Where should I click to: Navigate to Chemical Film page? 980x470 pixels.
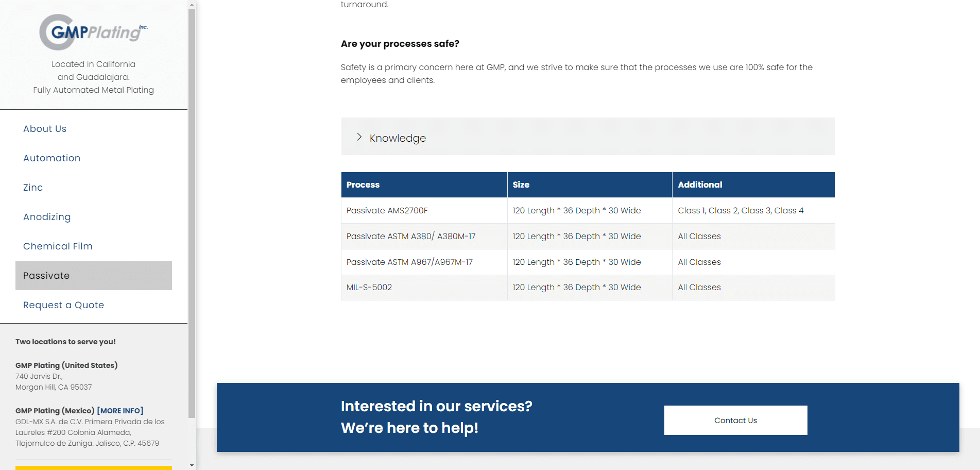tap(58, 246)
